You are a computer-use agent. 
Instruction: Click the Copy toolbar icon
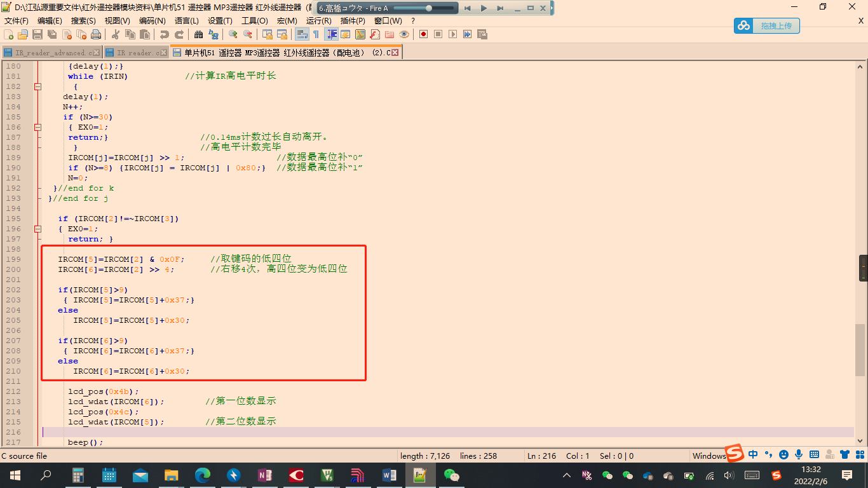coord(130,34)
